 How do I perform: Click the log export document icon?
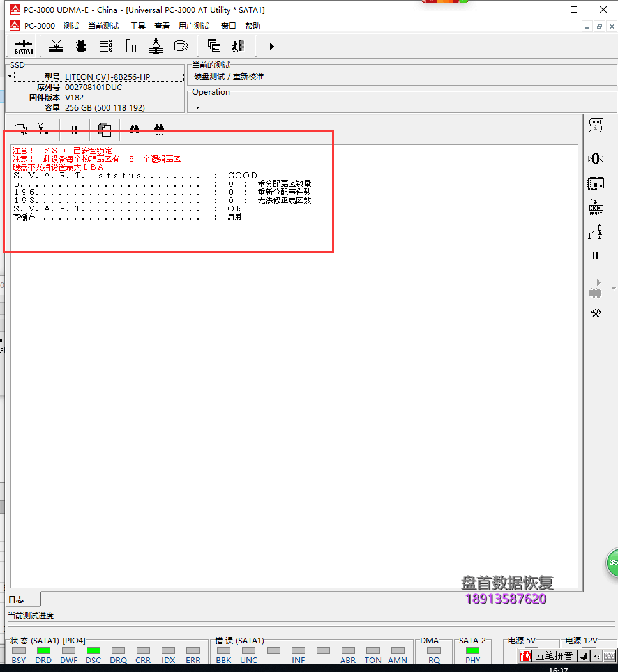point(20,129)
